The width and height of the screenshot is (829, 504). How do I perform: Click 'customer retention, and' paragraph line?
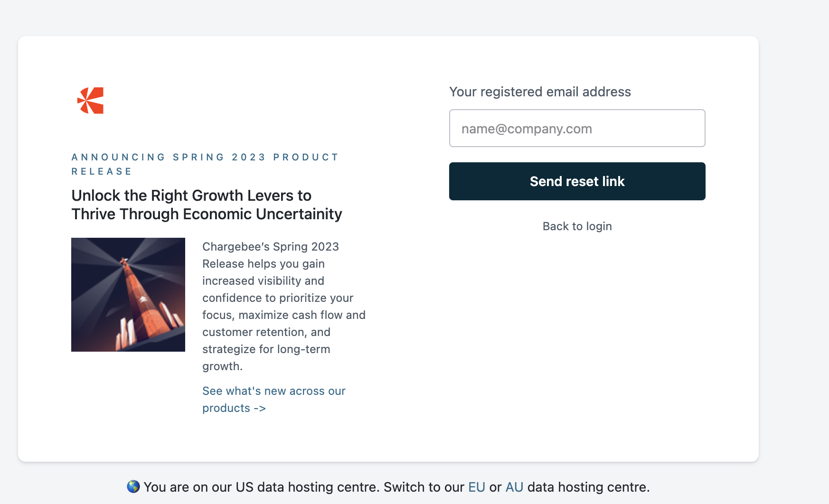click(x=266, y=332)
